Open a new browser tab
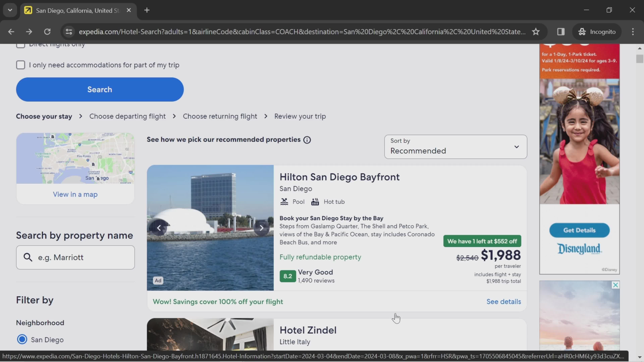 (x=147, y=10)
